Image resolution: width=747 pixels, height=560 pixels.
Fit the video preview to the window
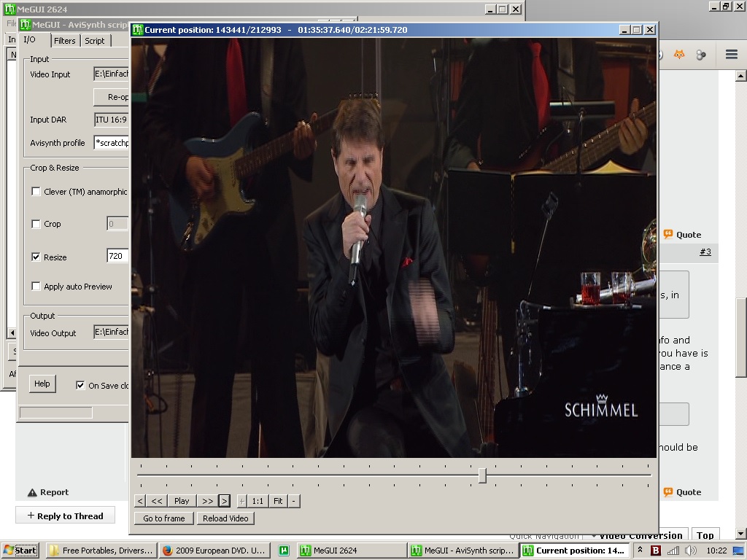278,501
